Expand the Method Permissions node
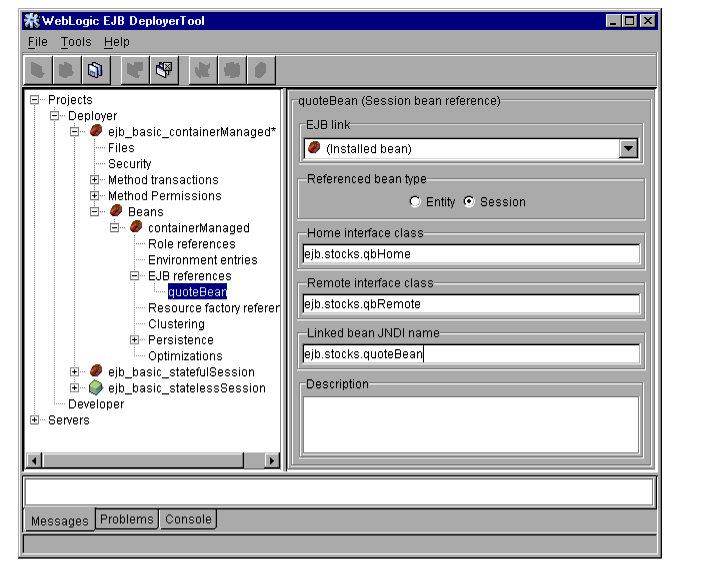 tap(95, 195)
